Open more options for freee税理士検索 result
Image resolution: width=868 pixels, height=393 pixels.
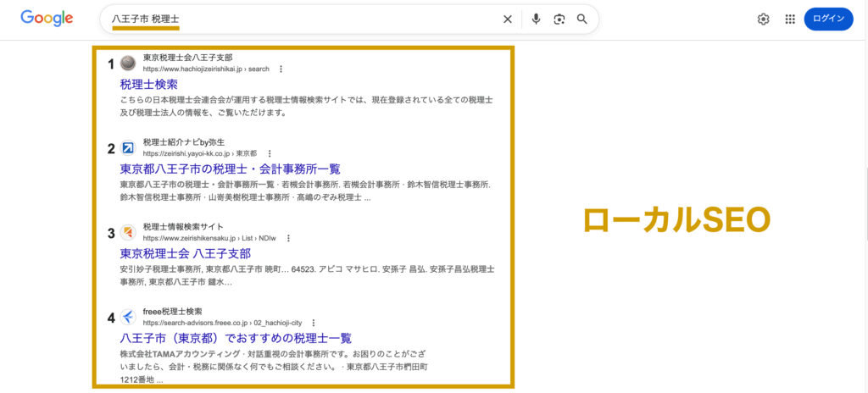tap(314, 323)
